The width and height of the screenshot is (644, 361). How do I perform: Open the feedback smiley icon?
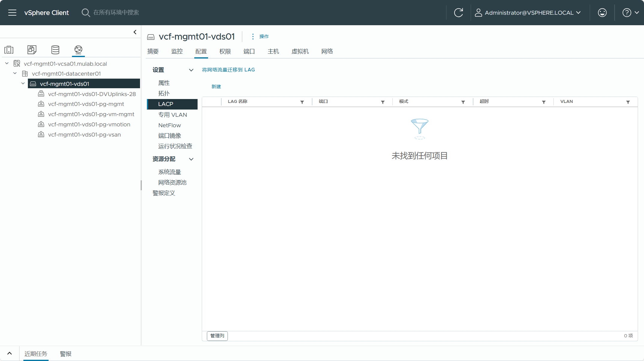(602, 13)
